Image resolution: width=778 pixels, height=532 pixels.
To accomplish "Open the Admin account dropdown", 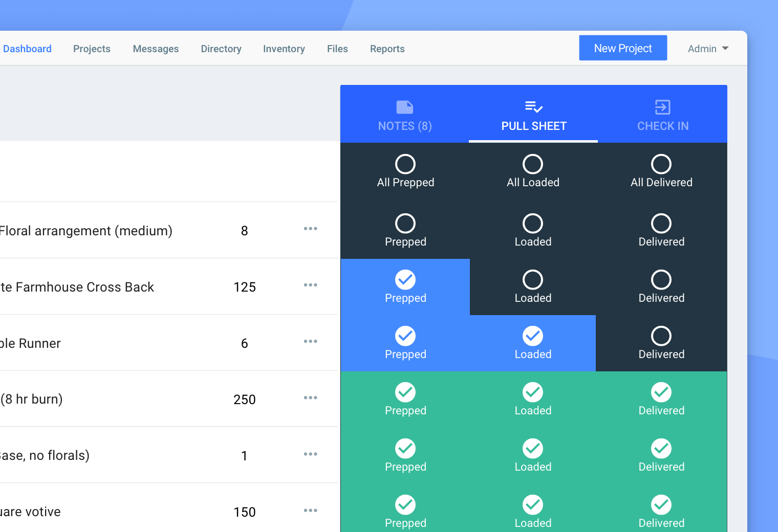I will click(707, 49).
